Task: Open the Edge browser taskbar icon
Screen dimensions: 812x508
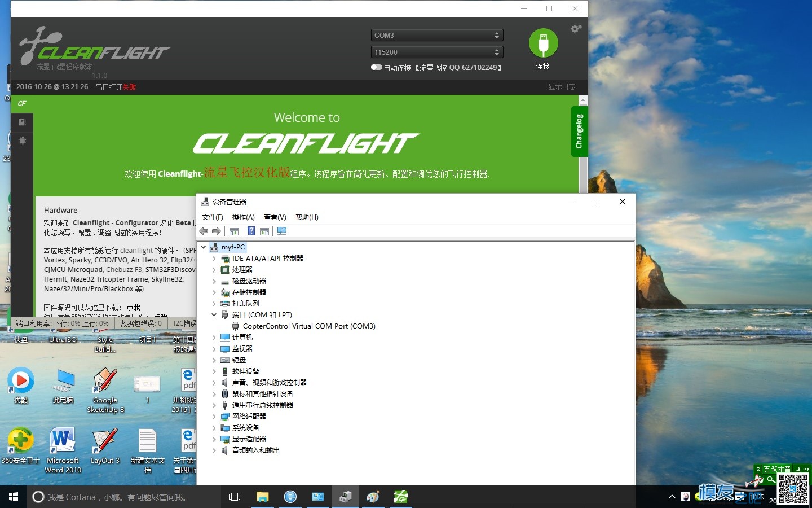Action: (290, 497)
